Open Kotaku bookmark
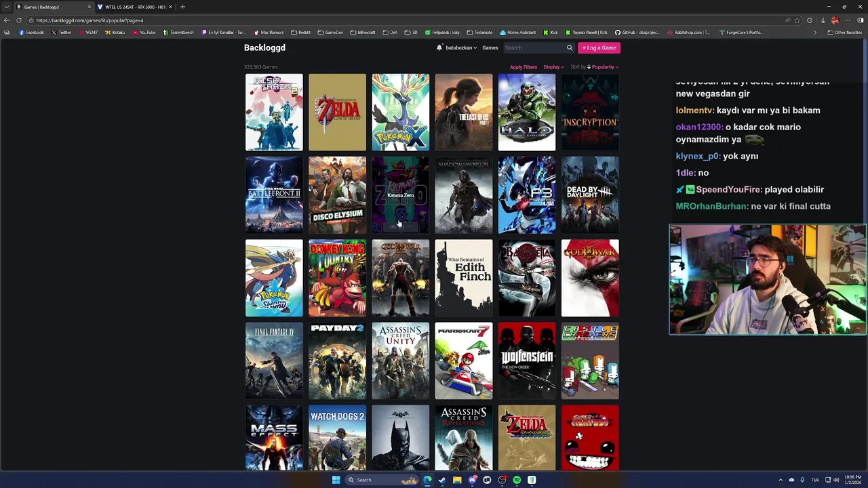Image resolution: width=868 pixels, height=488 pixels. [x=115, y=32]
